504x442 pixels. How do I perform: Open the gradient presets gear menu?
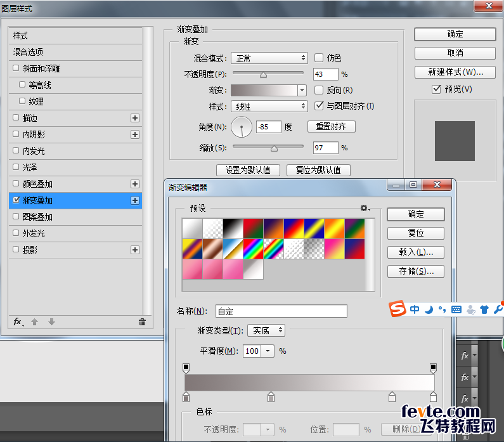click(x=365, y=208)
